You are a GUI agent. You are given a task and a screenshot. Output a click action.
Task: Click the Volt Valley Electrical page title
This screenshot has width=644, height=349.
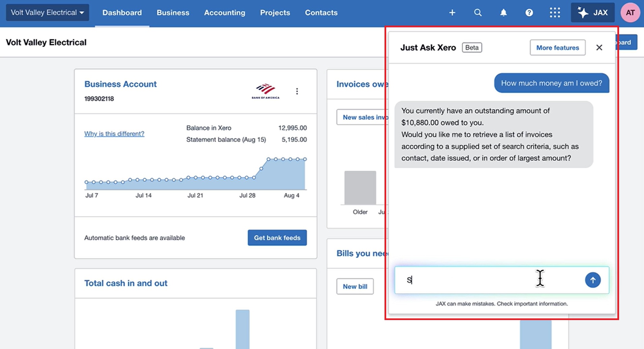pos(46,42)
